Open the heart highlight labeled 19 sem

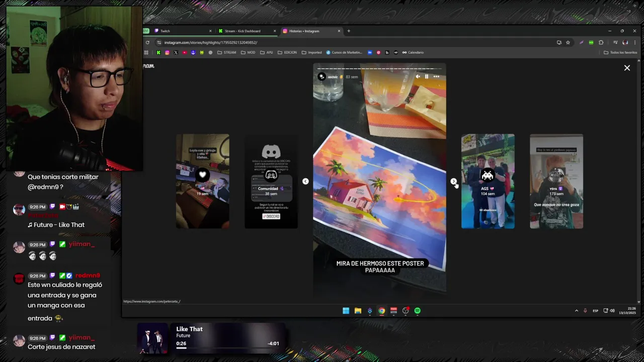[x=203, y=181]
